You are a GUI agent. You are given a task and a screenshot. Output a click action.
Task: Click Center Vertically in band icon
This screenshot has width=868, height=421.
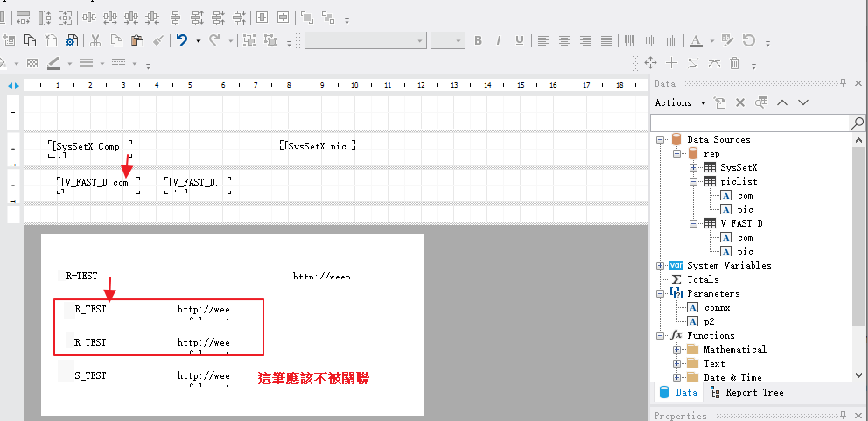[x=283, y=18]
